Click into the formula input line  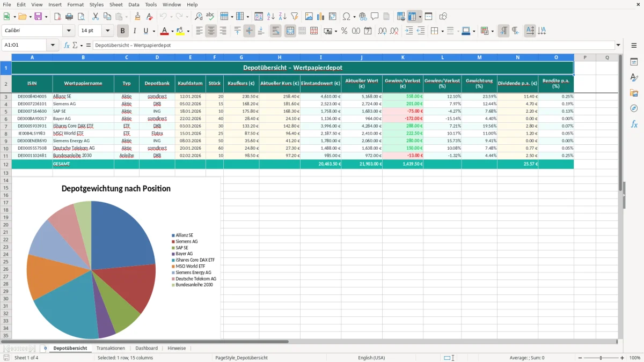(353, 45)
